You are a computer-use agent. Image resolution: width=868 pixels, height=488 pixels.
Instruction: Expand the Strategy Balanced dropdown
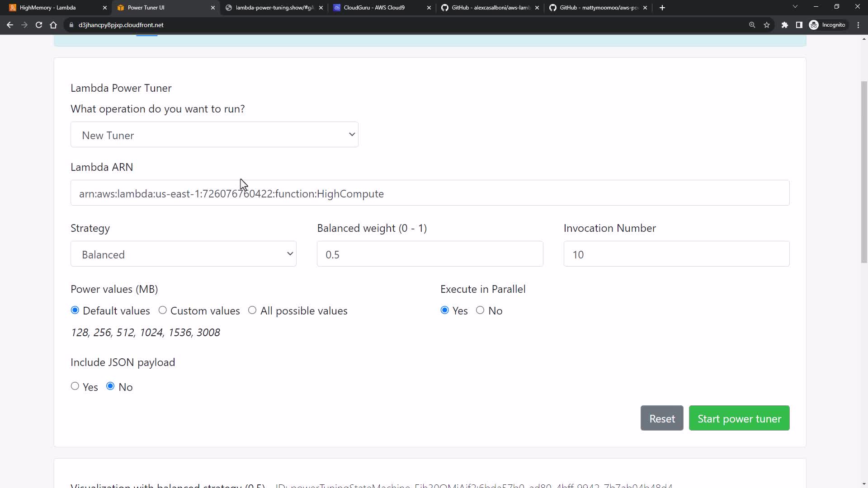(x=183, y=254)
